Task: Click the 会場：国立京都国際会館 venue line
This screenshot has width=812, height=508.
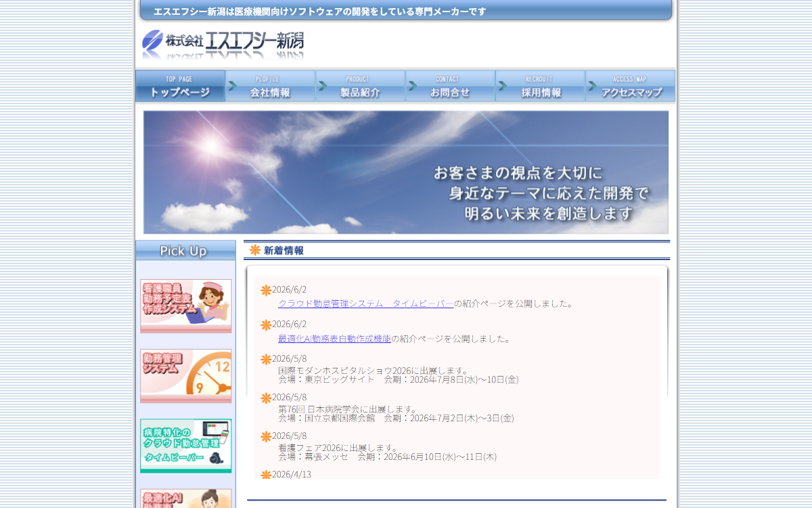Action: [396, 418]
